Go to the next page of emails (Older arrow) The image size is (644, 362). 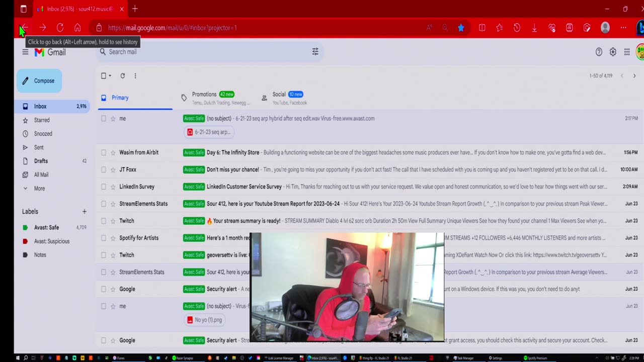(634, 76)
